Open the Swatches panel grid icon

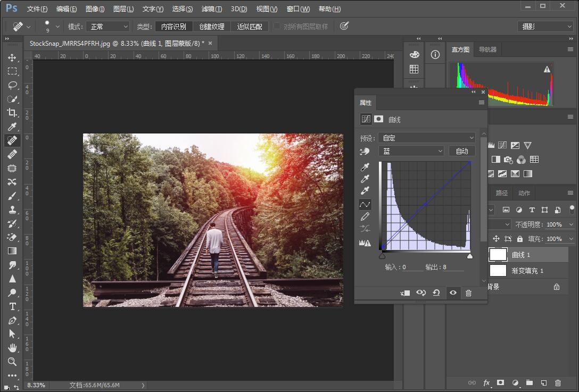[415, 69]
